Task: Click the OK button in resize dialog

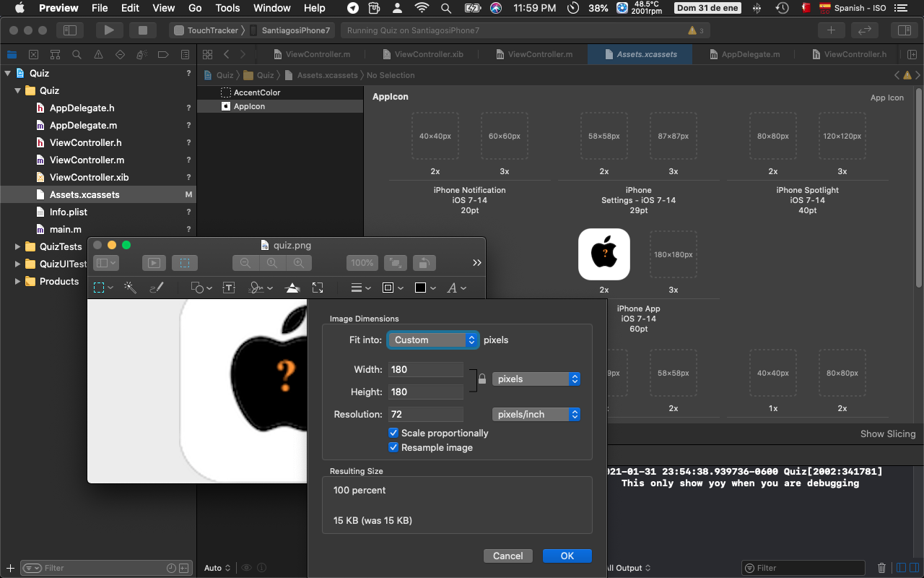Action: point(567,556)
